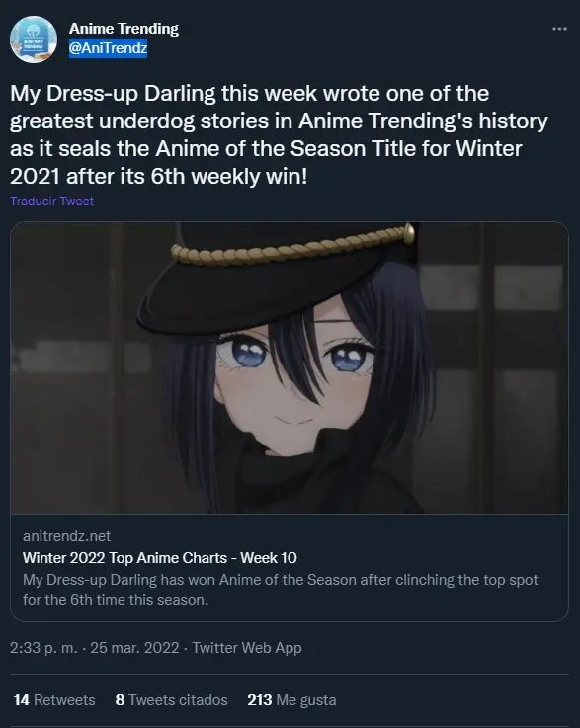Viewport: 580px width, 728px height.
Task: Click the anitrendz.net domain text
Action: click(67, 536)
